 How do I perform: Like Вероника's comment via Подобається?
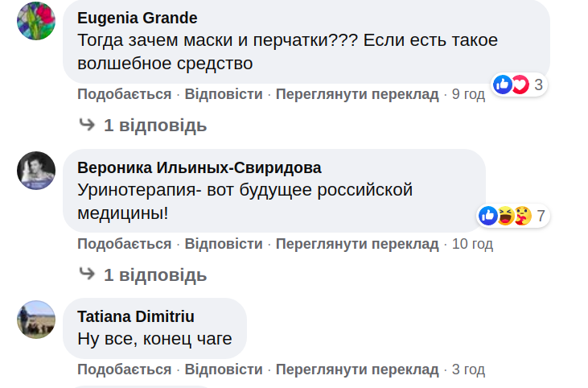coord(124,243)
